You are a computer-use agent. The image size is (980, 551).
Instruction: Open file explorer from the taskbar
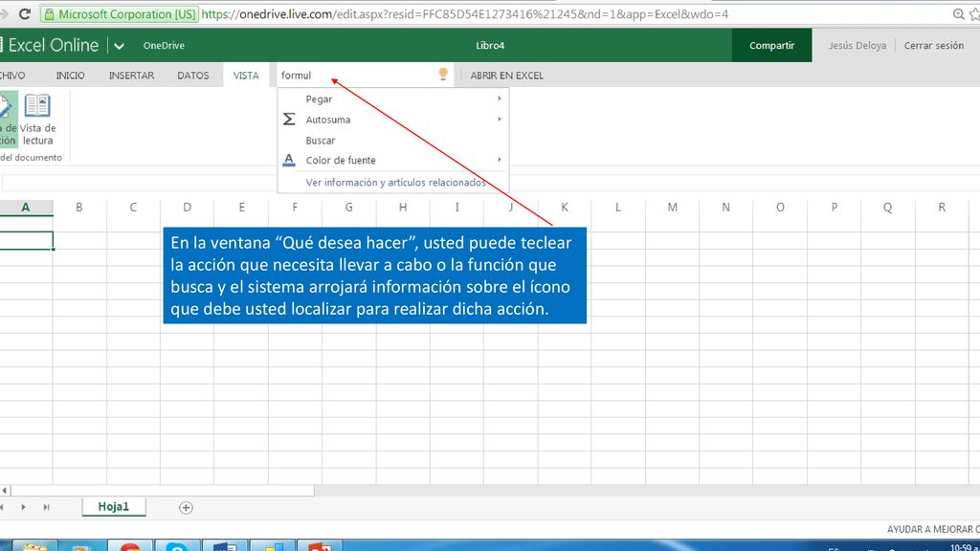point(35,545)
